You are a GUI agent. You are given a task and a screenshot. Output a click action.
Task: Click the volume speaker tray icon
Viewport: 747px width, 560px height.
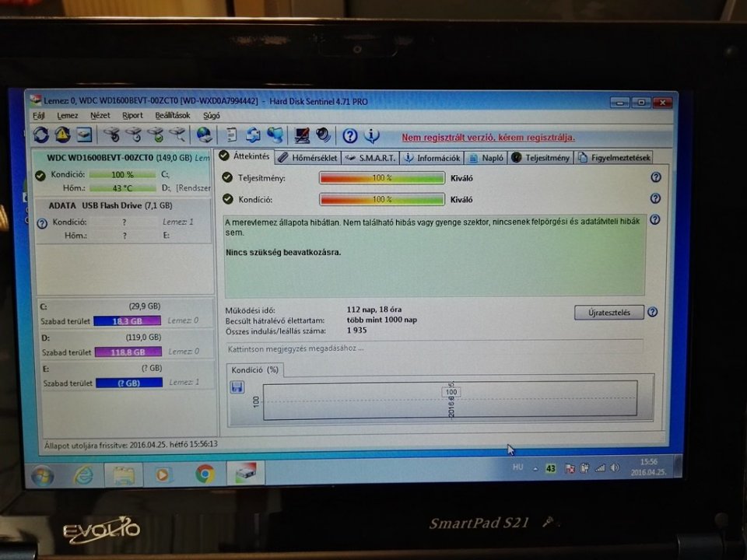615,467
